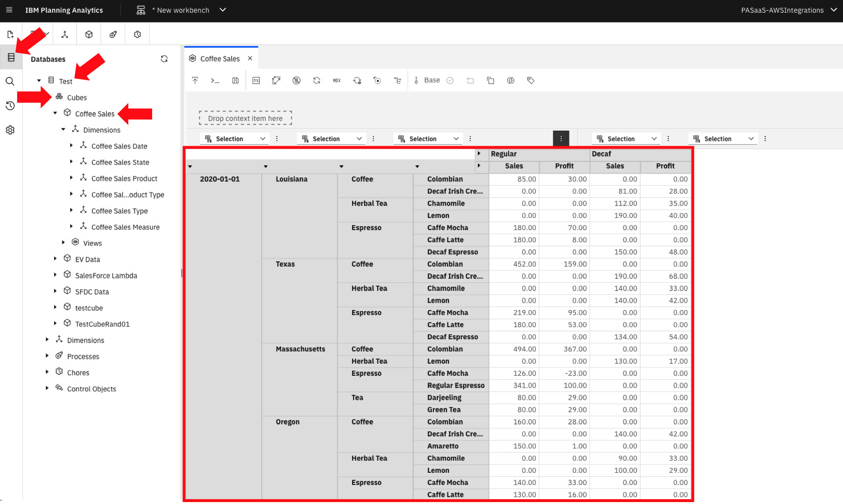Open the search sidebar panel

10,81
